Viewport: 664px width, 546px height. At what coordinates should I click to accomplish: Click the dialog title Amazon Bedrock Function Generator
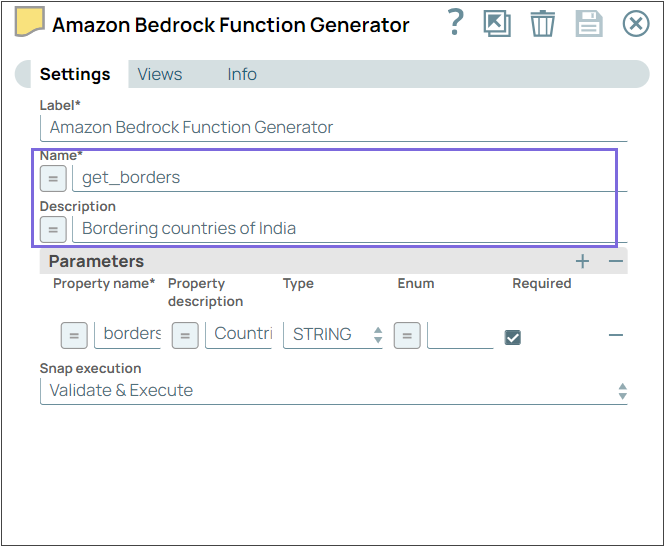pos(231,25)
